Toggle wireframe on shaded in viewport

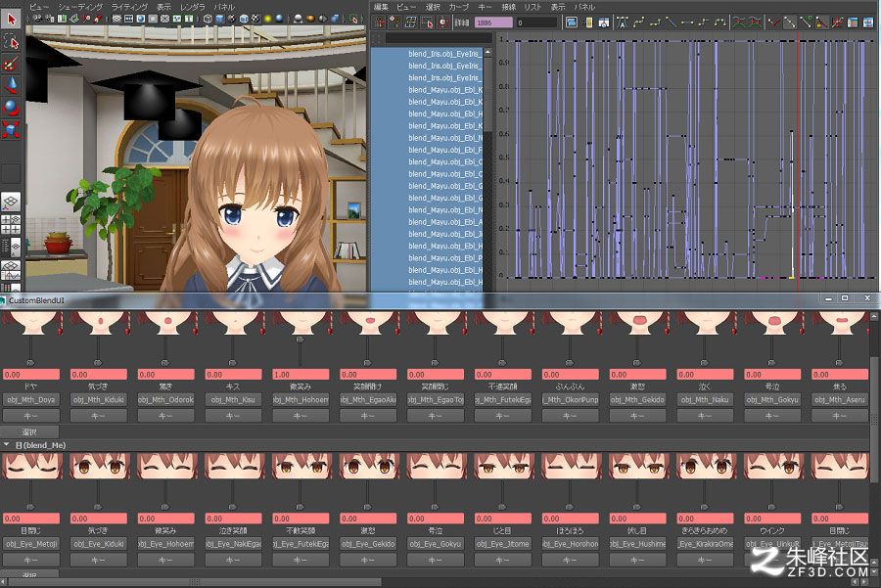click(x=244, y=19)
